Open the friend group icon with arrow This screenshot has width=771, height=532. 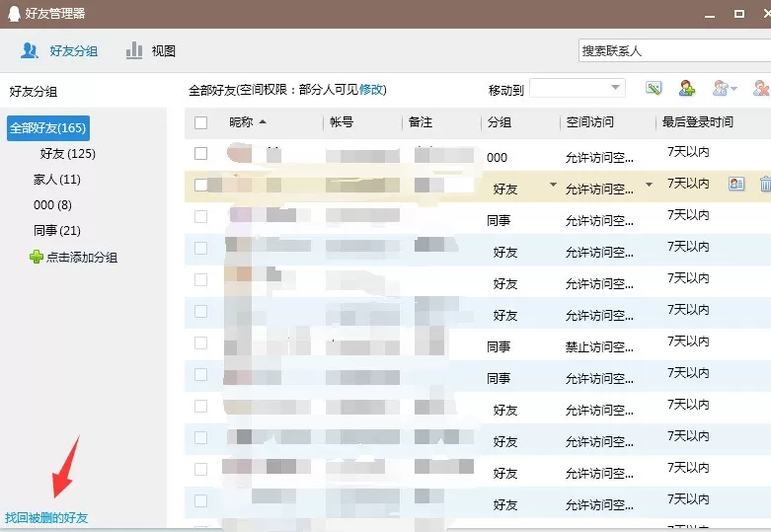(725, 89)
